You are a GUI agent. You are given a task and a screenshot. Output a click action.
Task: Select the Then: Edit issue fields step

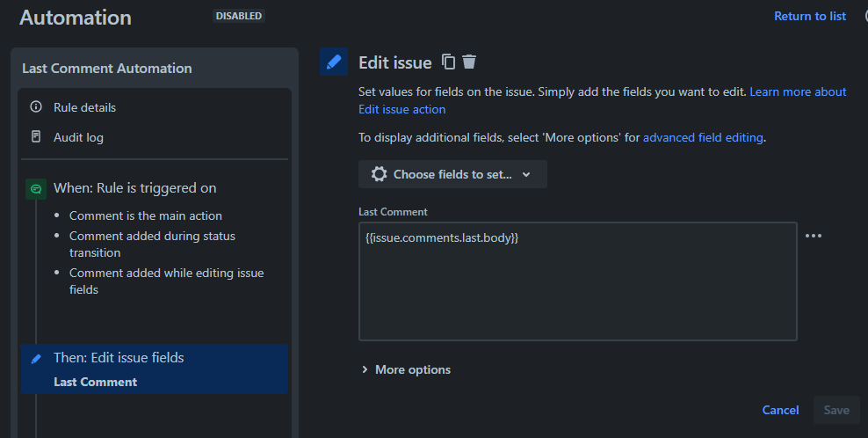tap(155, 369)
